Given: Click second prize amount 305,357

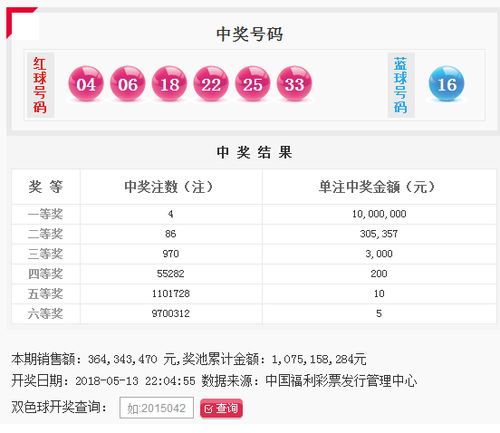Looking at the screenshot, I should (x=379, y=234).
